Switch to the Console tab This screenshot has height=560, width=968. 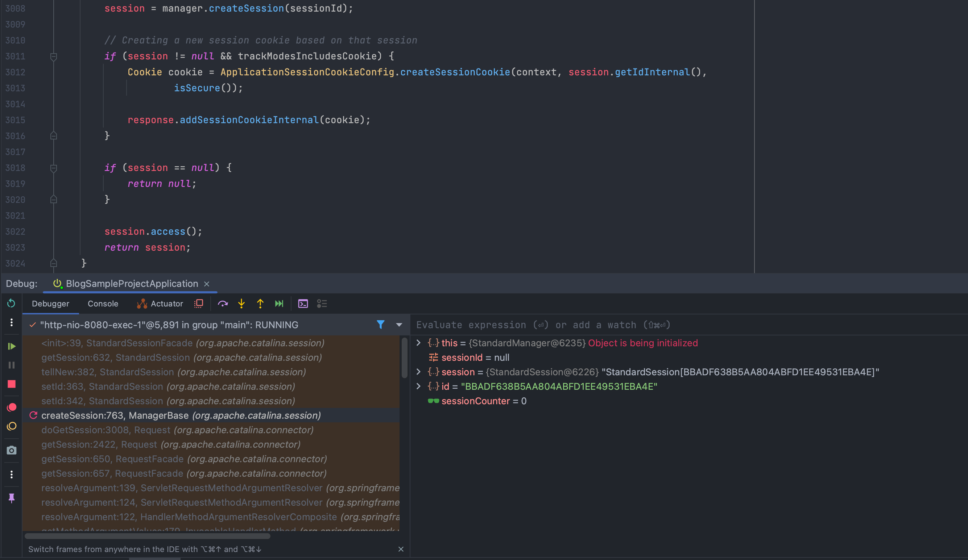coord(103,304)
